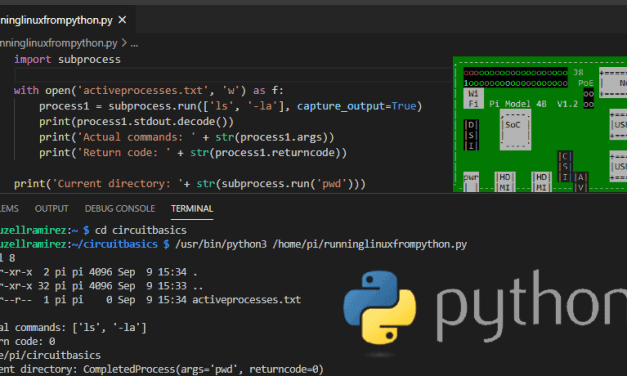Click the line printing 'Return code: '
627x376 pixels.
coord(193,153)
